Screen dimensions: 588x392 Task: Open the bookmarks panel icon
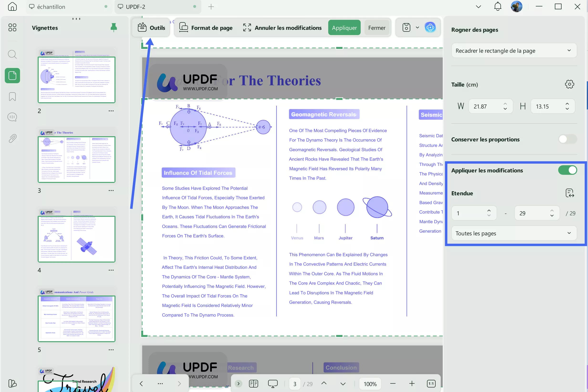click(x=12, y=97)
